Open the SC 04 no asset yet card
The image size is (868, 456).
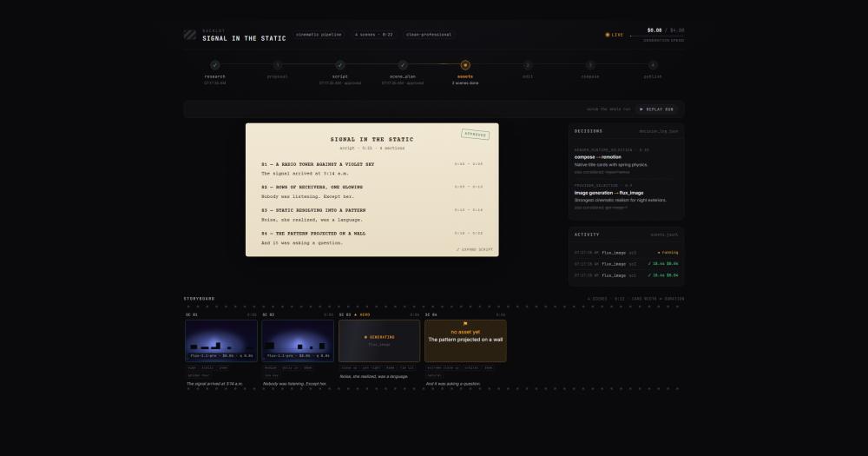[465, 340]
